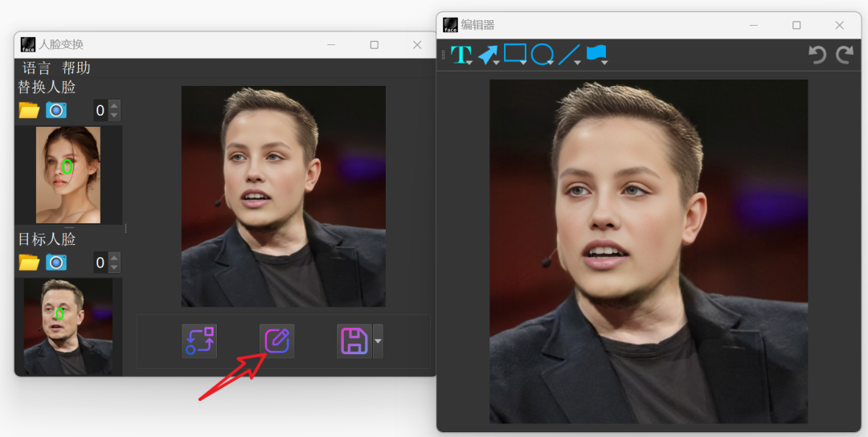The image size is (868, 437).
Task: Select the Line tool in the editor
Action: [x=568, y=54]
